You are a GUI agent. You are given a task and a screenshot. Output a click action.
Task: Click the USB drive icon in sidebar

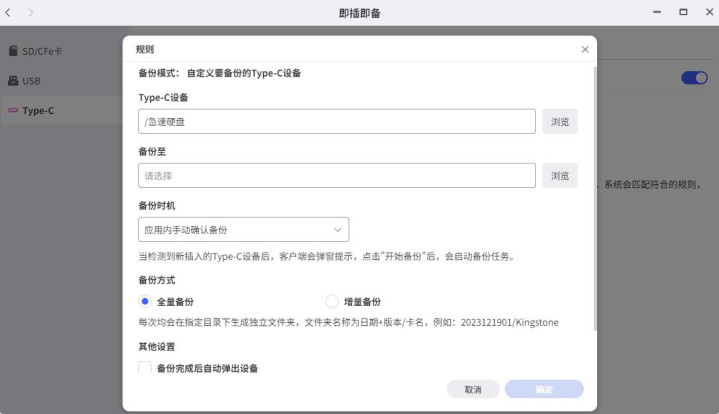[x=13, y=81]
